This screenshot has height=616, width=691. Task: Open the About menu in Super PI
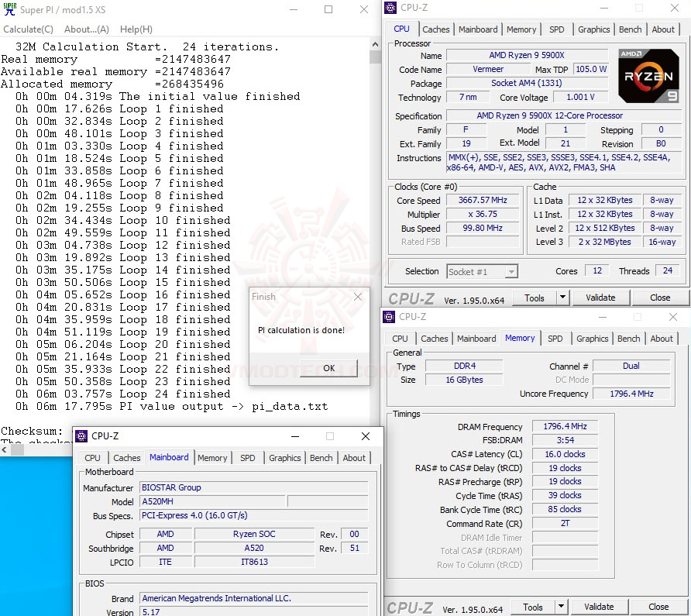point(87,29)
